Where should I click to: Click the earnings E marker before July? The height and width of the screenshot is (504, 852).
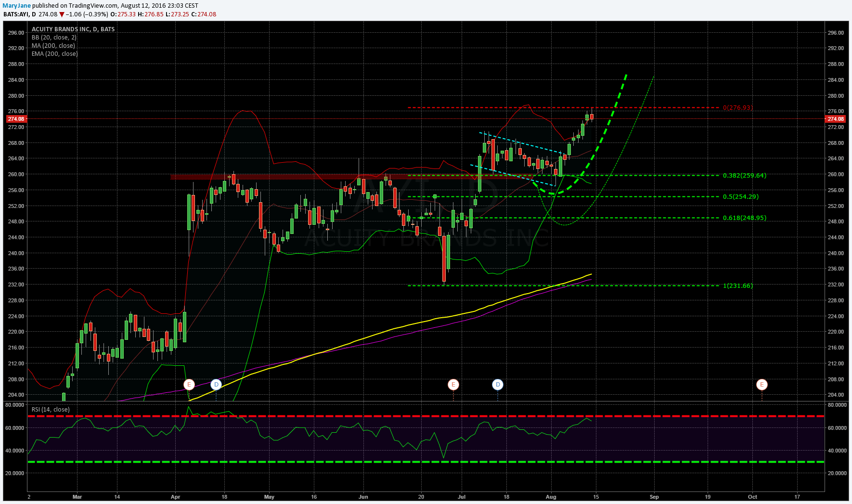[x=453, y=385]
